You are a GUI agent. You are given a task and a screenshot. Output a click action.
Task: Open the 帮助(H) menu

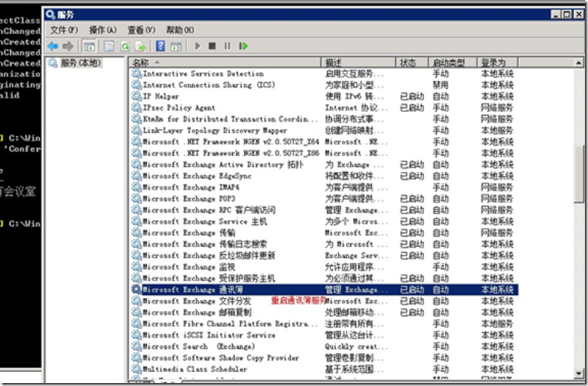click(x=180, y=30)
